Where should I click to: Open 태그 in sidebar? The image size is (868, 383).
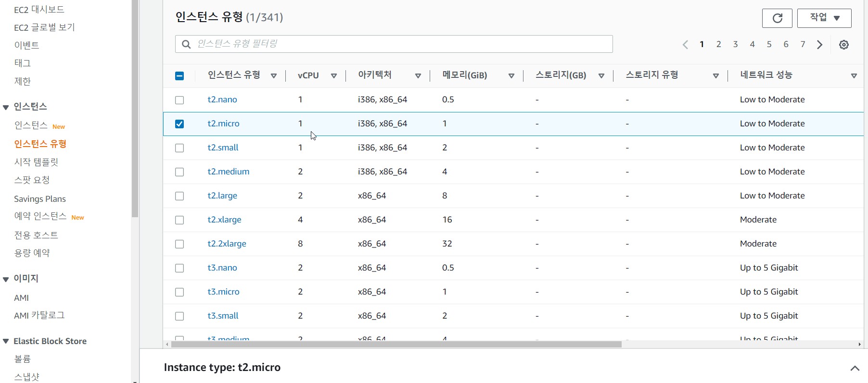coord(22,63)
